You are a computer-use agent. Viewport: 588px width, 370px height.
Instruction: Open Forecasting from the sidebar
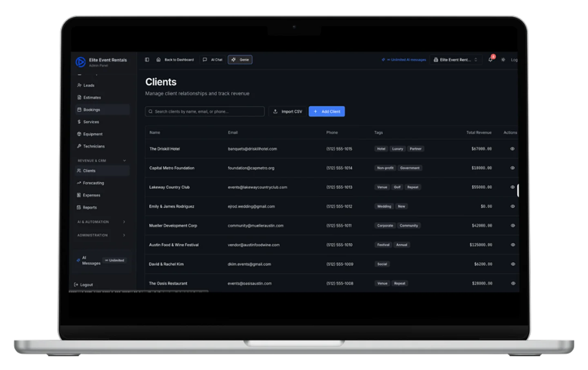[93, 183]
